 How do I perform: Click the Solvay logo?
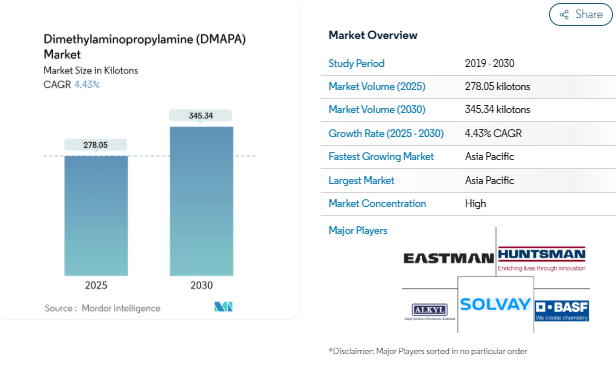click(495, 304)
